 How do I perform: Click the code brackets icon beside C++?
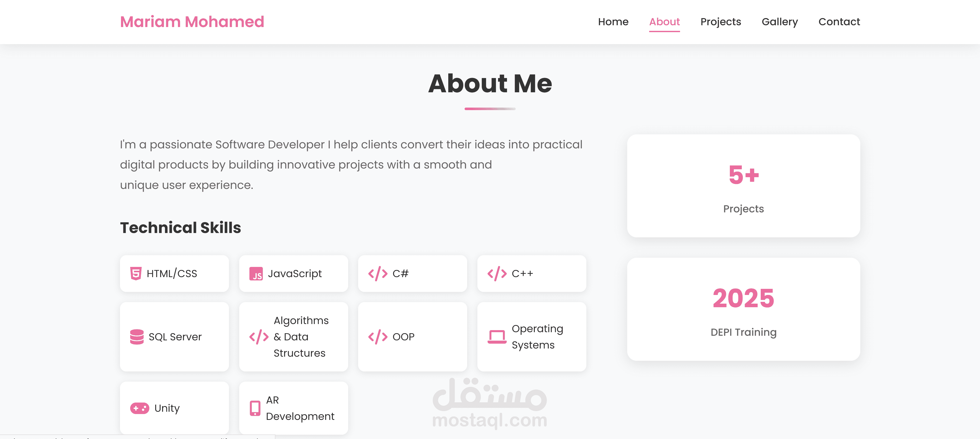tap(497, 273)
